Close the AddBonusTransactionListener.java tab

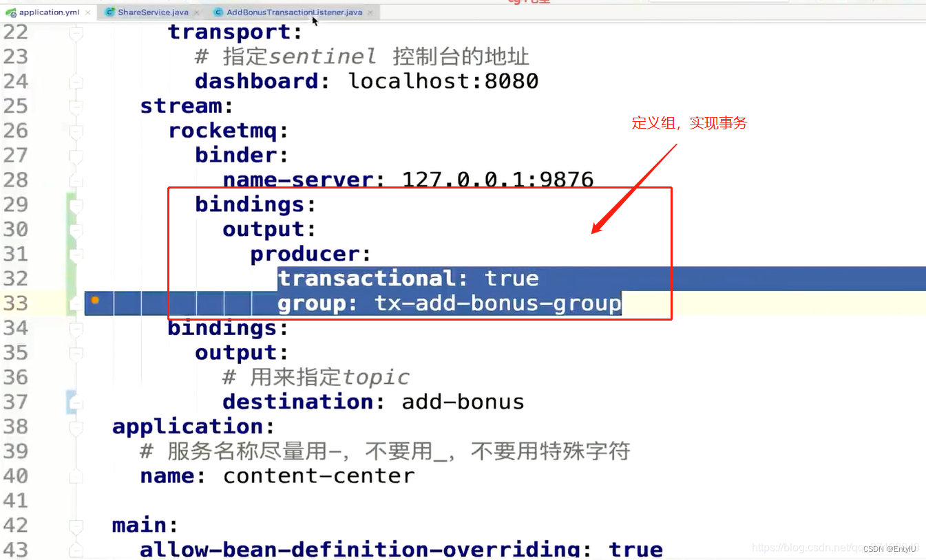370,12
